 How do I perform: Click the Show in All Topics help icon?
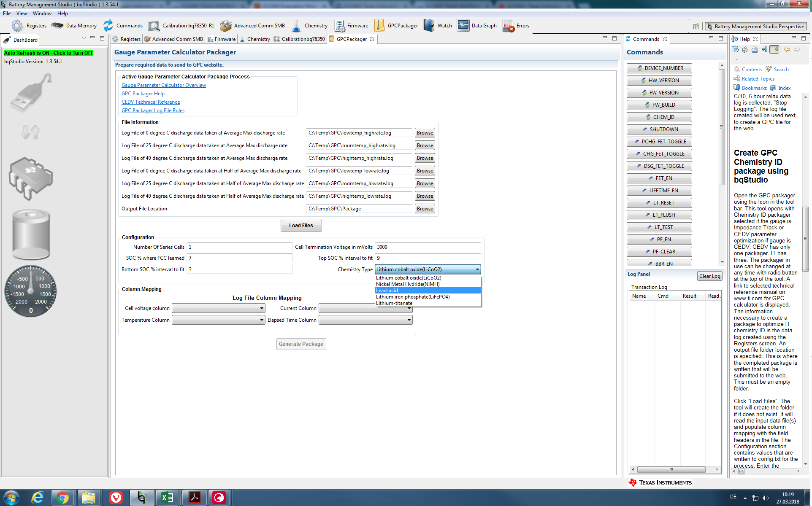tap(745, 50)
